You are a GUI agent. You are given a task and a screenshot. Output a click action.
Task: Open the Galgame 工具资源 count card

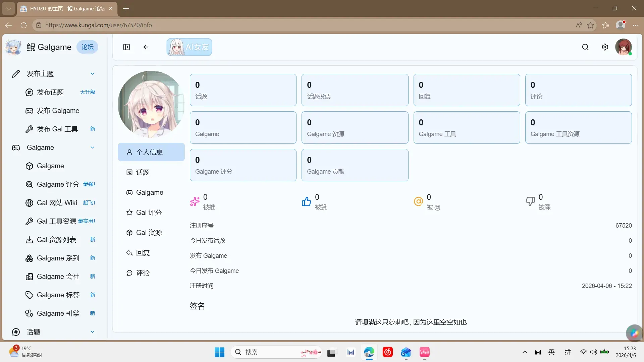(x=579, y=128)
